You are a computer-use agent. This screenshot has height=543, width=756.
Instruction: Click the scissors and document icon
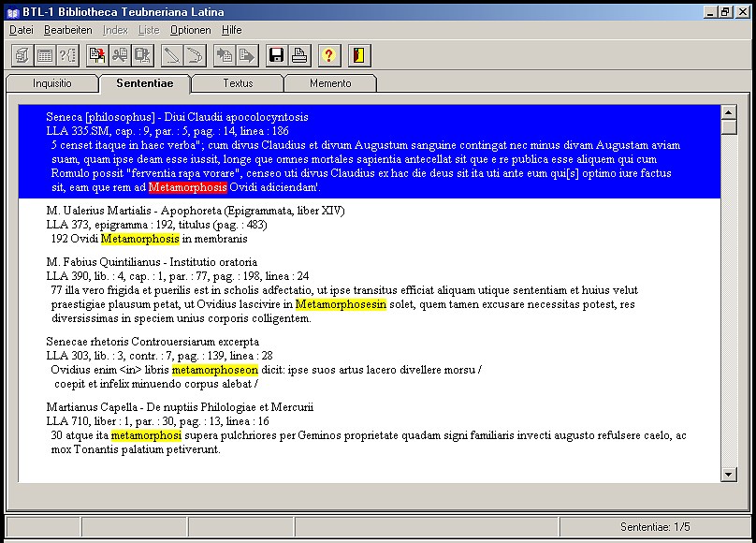[120, 55]
